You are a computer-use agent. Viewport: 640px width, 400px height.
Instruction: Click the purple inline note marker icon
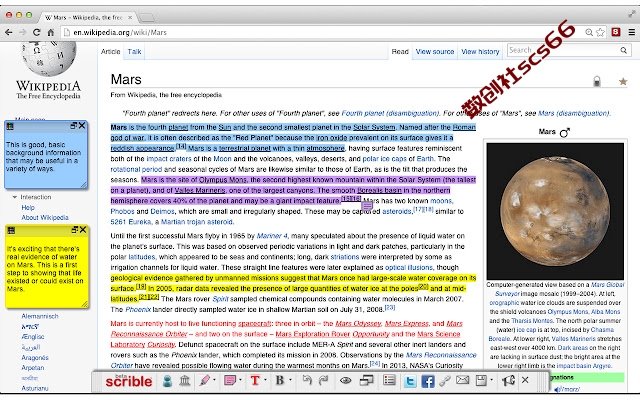[367, 206]
